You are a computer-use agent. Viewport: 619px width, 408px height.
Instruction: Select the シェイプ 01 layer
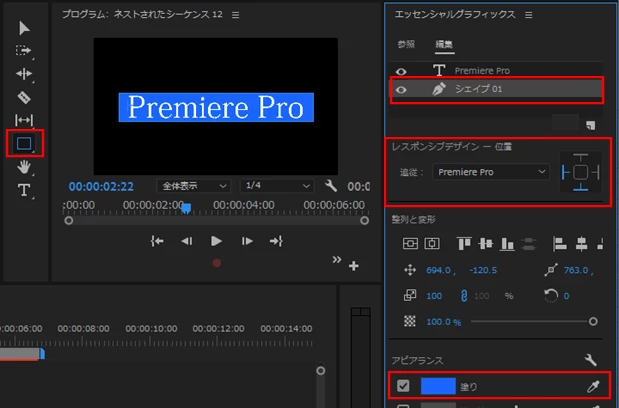pos(496,89)
